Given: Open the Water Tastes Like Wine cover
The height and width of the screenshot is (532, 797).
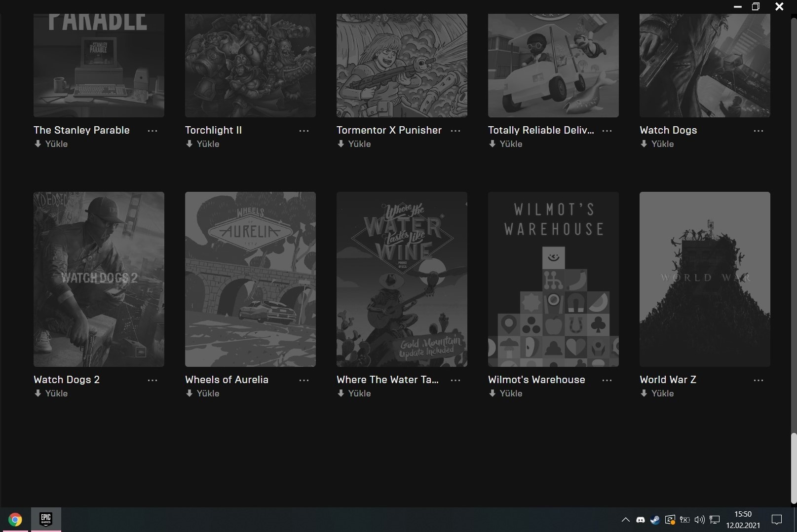Looking at the screenshot, I should tap(402, 279).
